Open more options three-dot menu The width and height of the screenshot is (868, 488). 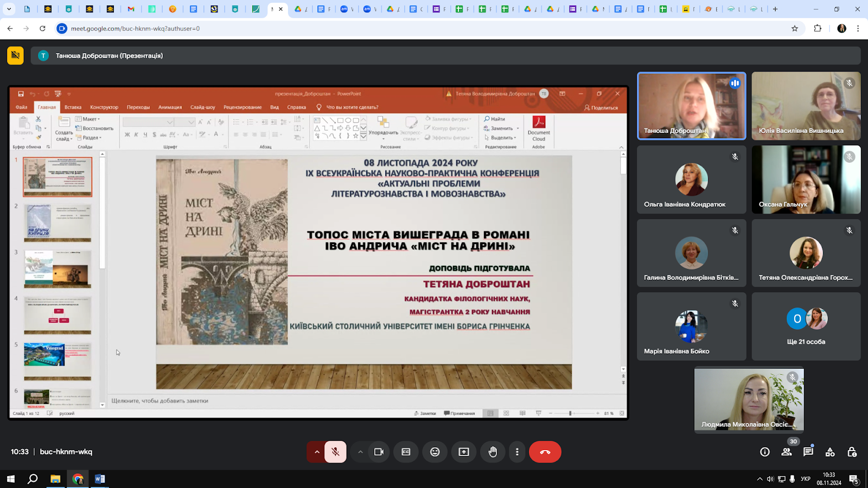tap(517, 452)
